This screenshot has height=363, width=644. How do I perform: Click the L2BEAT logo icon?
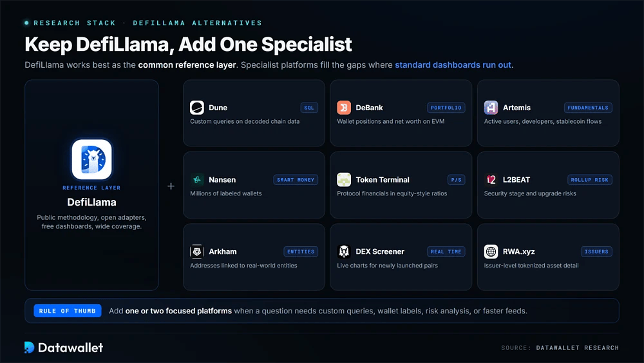tap(491, 180)
